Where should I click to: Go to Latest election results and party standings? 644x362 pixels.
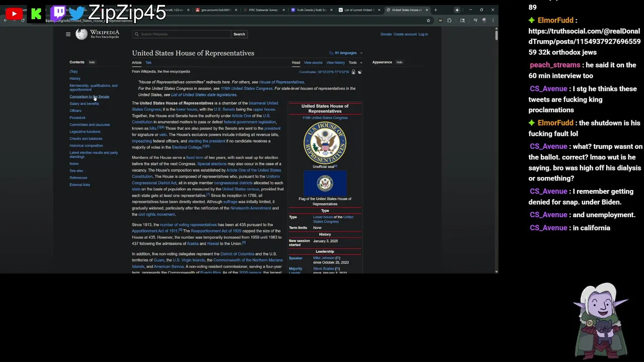pos(94,154)
